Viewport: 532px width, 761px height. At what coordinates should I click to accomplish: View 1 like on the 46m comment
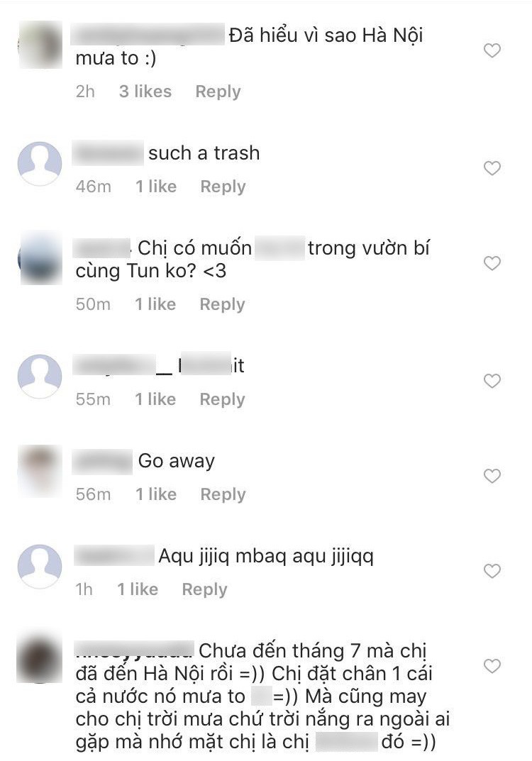pos(156,187)
